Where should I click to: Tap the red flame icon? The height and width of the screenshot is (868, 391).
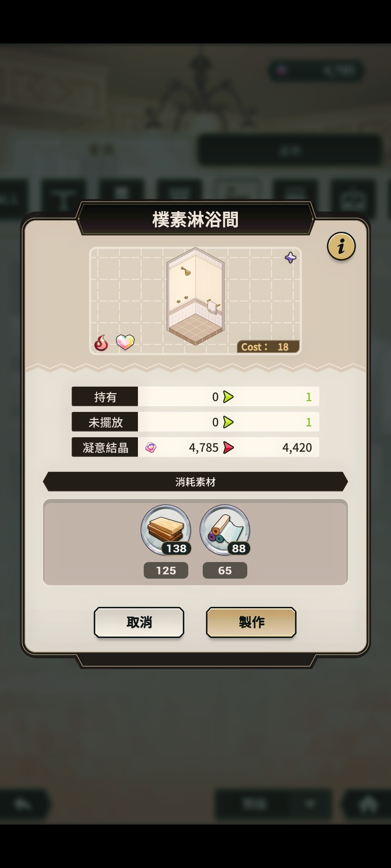coord(101,342)
